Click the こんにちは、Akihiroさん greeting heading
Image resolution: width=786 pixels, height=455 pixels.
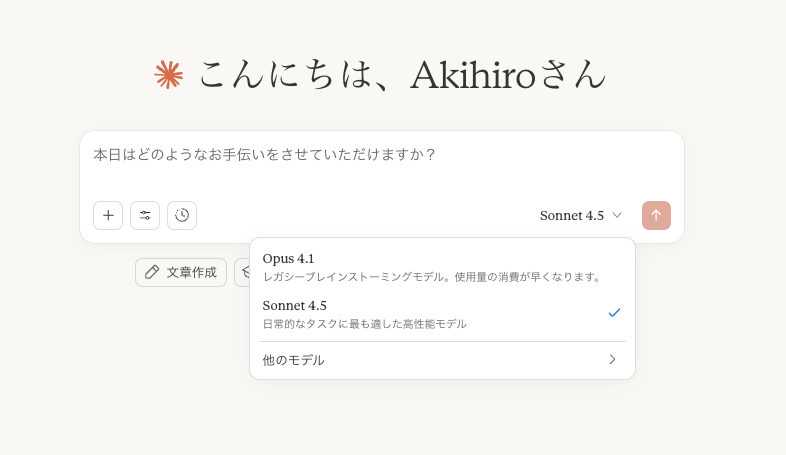coord(402,75)
